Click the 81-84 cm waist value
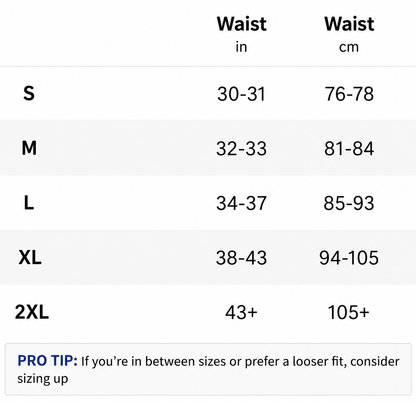This screenshot has width=416, height=401. 349,148
